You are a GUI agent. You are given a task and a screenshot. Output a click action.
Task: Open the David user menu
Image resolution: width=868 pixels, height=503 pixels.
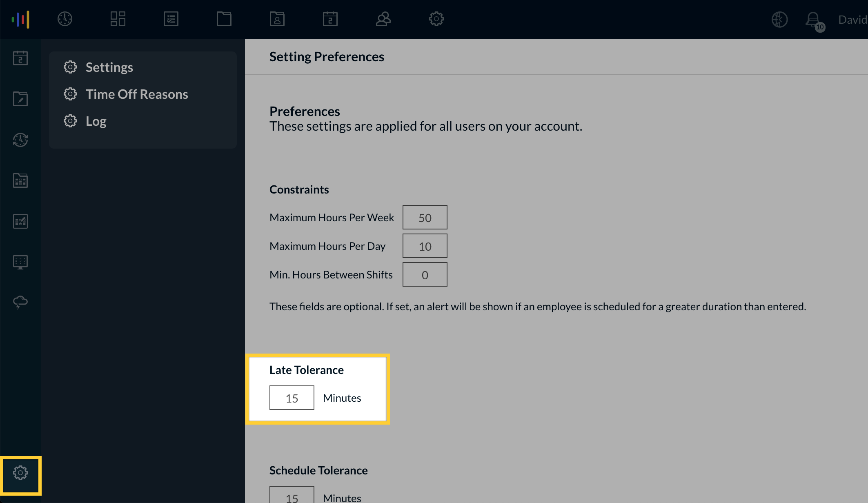point(852,20)
